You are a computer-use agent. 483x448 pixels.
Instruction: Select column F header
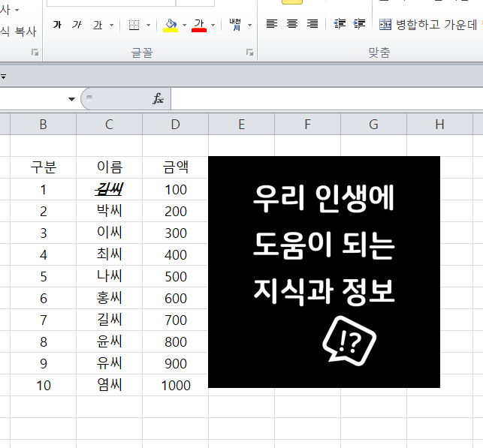pos(307,125)
